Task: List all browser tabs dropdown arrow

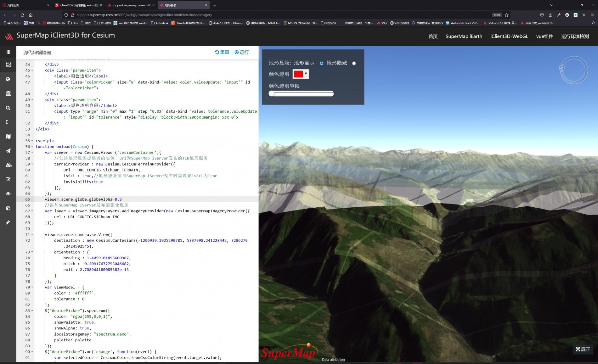Action: (551, 5)
